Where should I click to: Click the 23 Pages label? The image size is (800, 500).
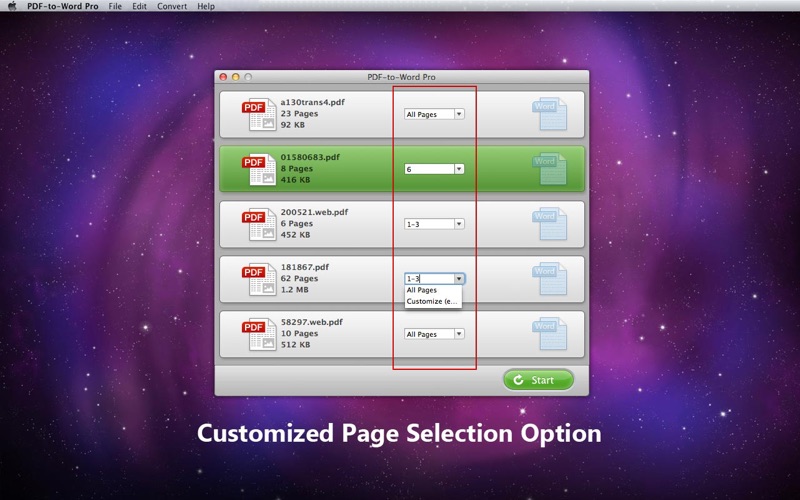299,113
